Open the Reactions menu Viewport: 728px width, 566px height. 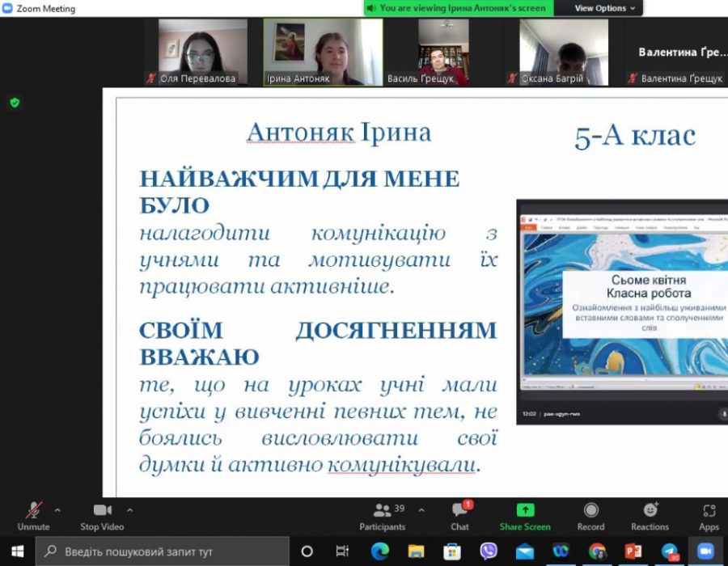tap(650, 514)
